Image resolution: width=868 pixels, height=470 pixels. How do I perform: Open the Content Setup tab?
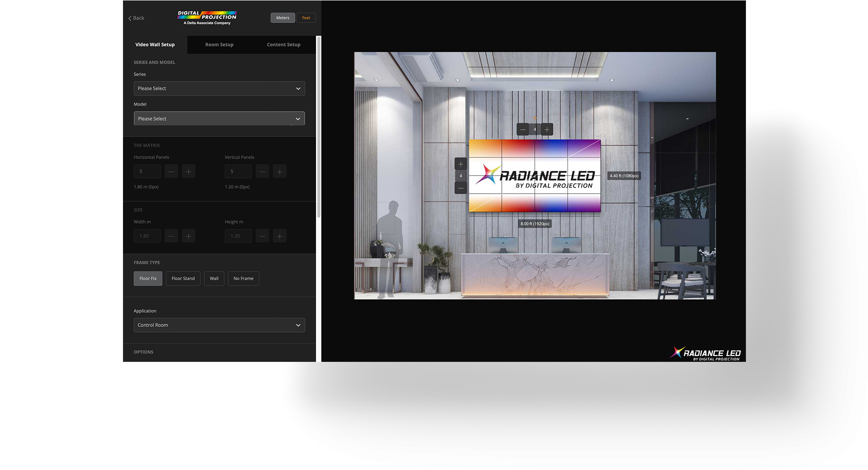coord(283,44)
